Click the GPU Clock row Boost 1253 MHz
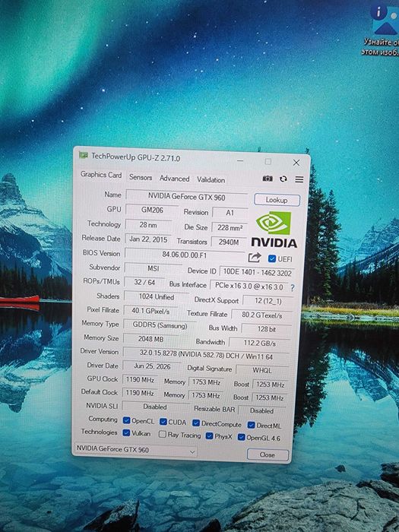The width and height of the screenshot is (399, 532). (270, 385)
